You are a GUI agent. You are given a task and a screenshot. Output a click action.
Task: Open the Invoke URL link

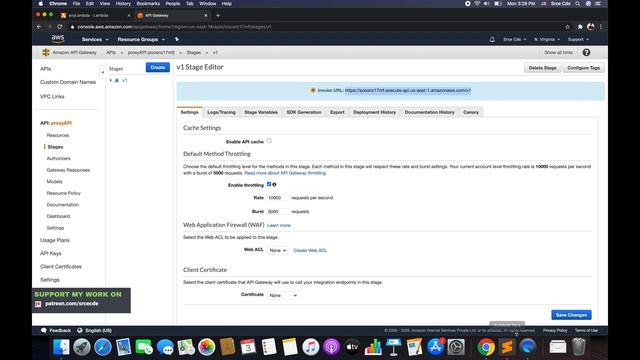pyautogui.click(x=408, y=90)
